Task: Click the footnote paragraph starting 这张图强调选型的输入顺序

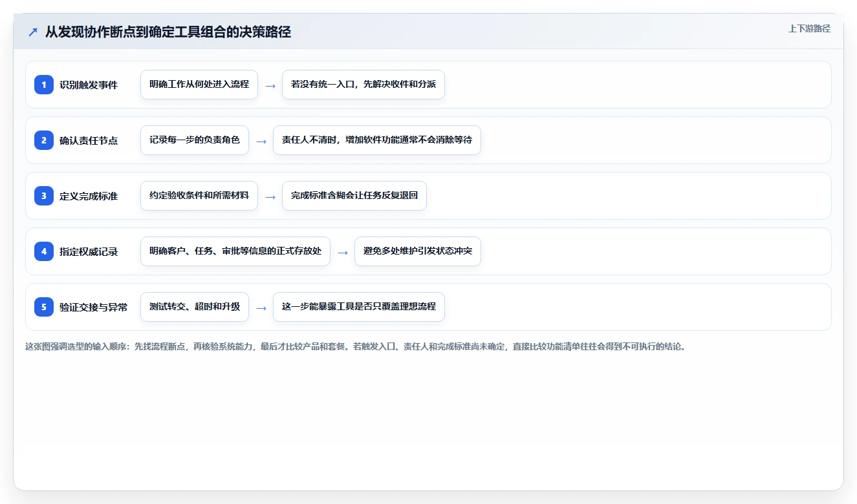Action: [355, 346]
